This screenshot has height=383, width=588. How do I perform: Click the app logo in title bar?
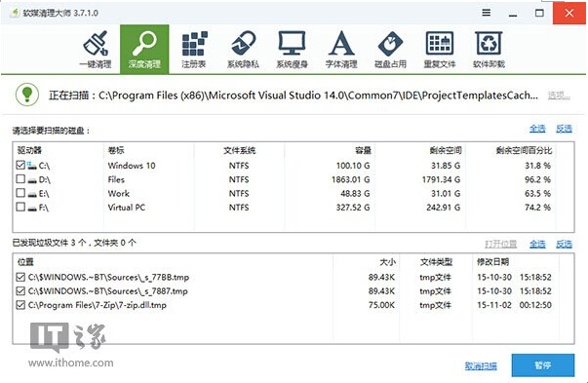[x=15, y=13]
